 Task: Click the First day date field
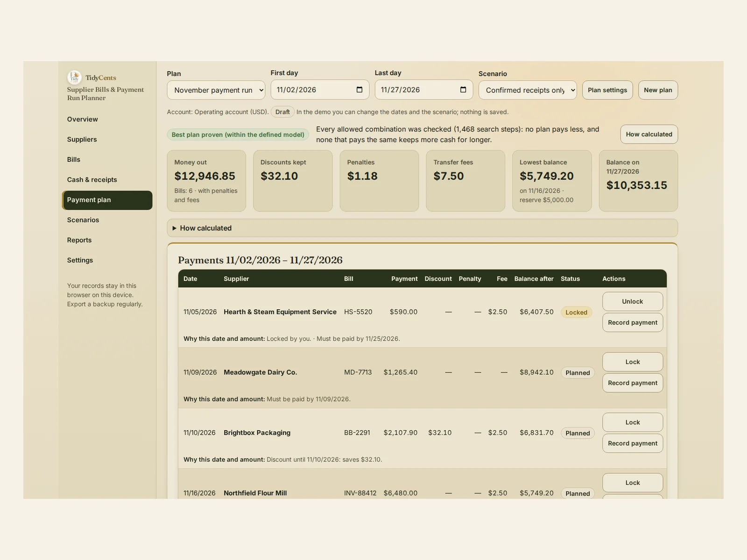pyautogui.click(x=320, y=90)
